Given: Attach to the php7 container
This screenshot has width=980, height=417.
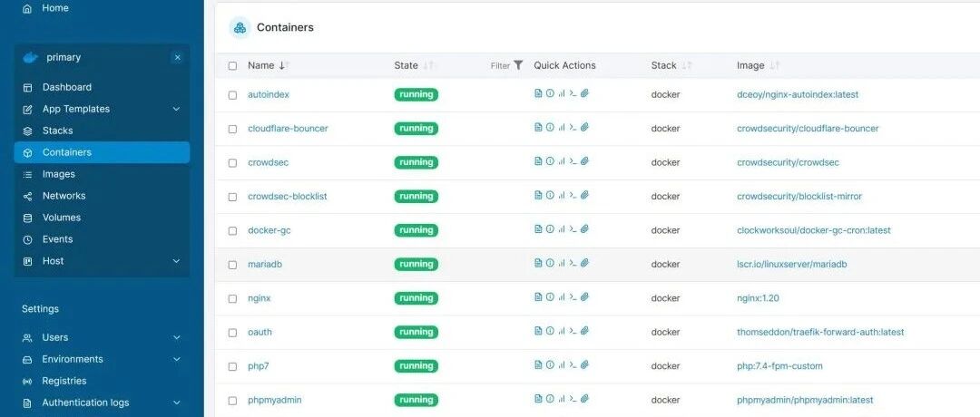Looking at the screenshot, I should tap(584, 364).
